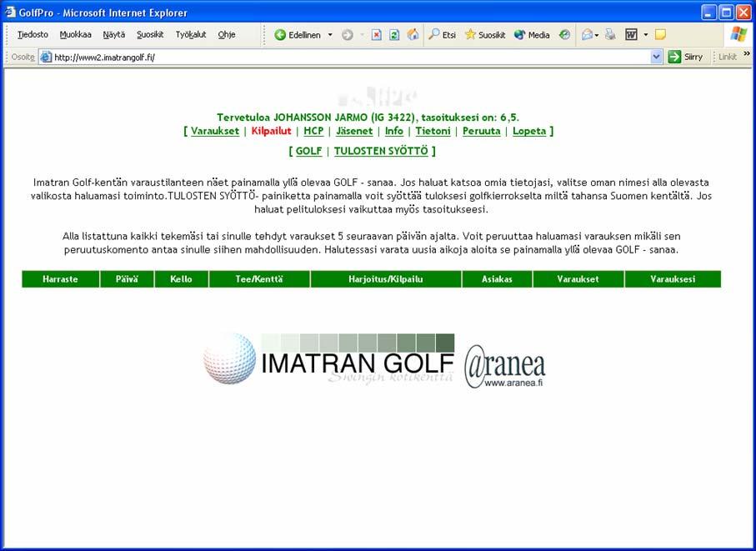Viewport: 756px width, 551px height.
Task: Open the Jäsenet link
Action: click(x=354, y=131)
